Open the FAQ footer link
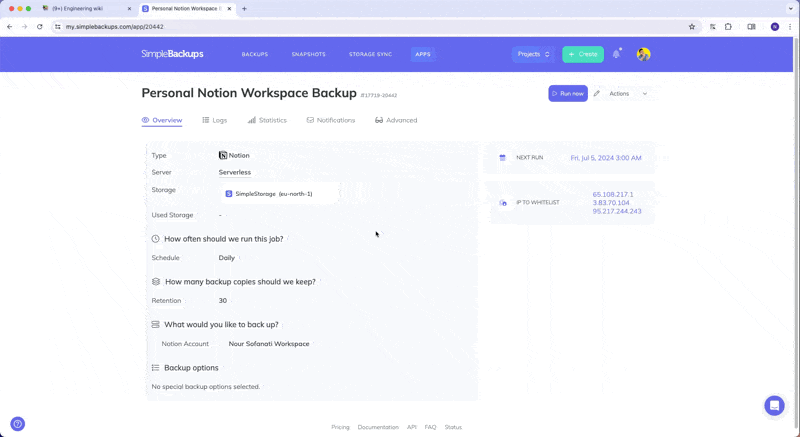This screenshot has height=437, width=800. (431, 427)
